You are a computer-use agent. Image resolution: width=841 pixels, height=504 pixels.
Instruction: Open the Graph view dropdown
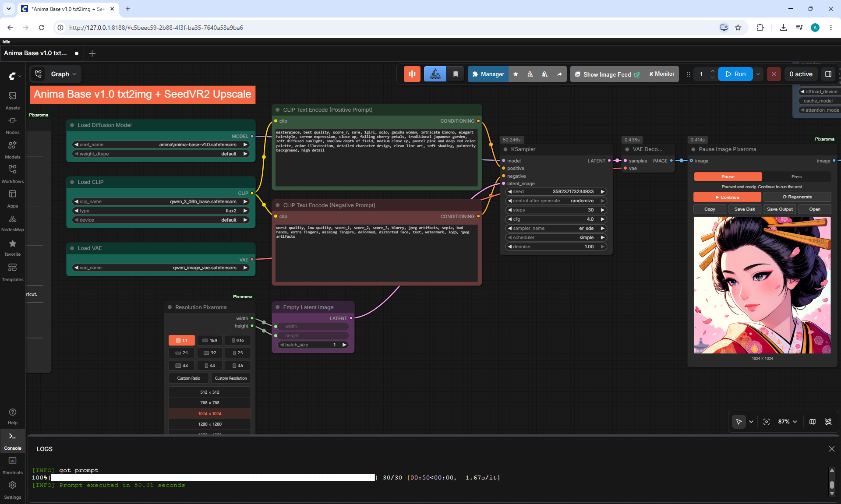point(56,74)
